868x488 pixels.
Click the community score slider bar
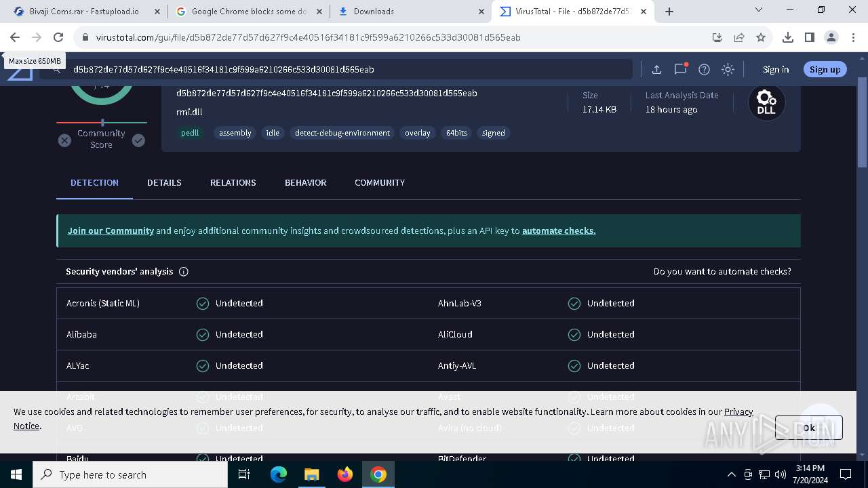click(102, 123)
